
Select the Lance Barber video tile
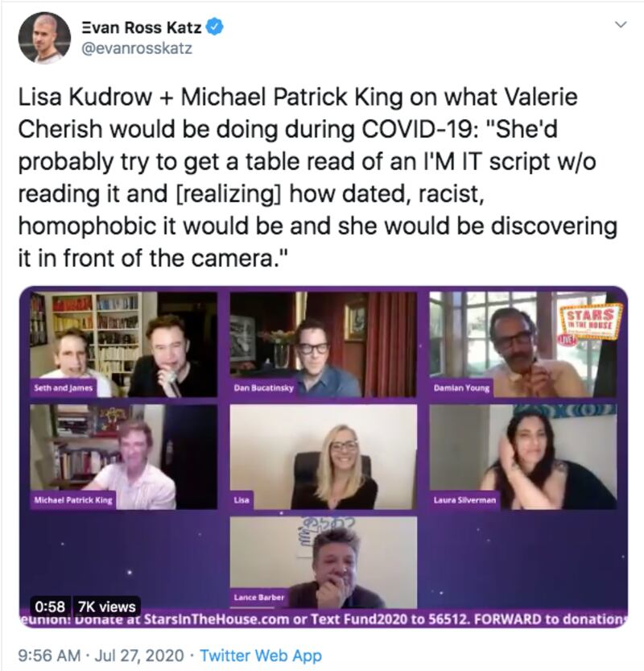(324, 562)
